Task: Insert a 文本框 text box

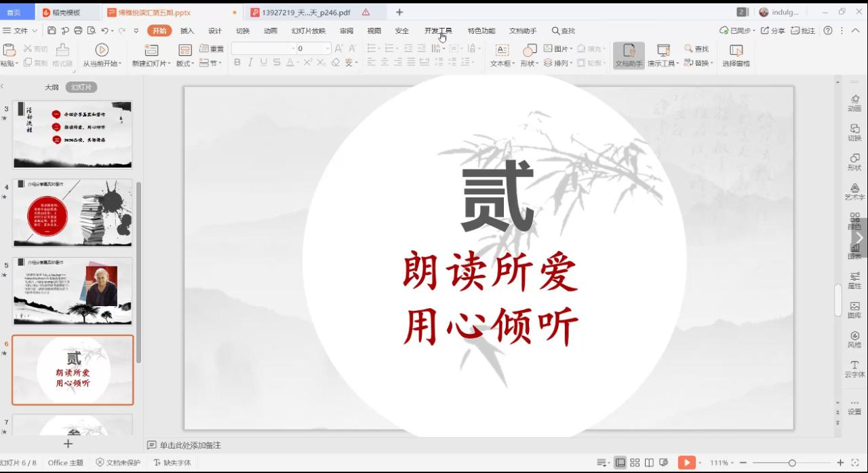Action: click(x=502, y=51)
